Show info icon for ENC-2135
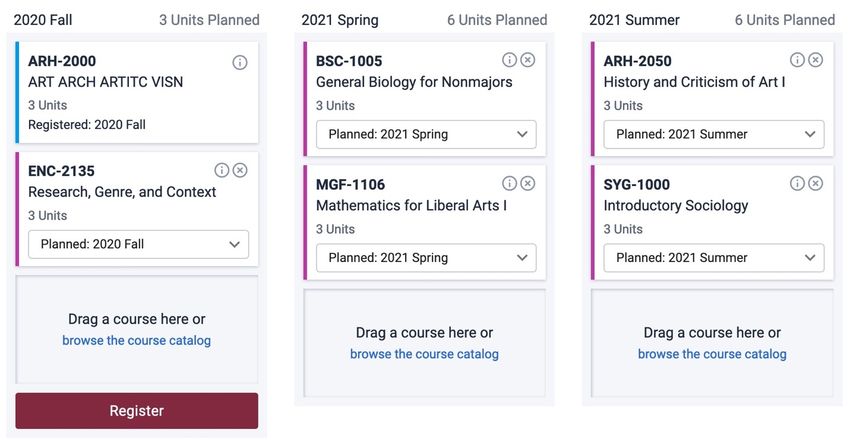This screenshot has width=850, height=448. point(222,170)
